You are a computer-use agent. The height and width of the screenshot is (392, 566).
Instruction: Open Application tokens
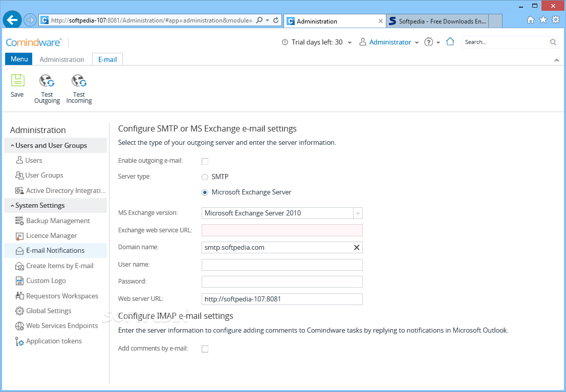(x=49, y=341)
